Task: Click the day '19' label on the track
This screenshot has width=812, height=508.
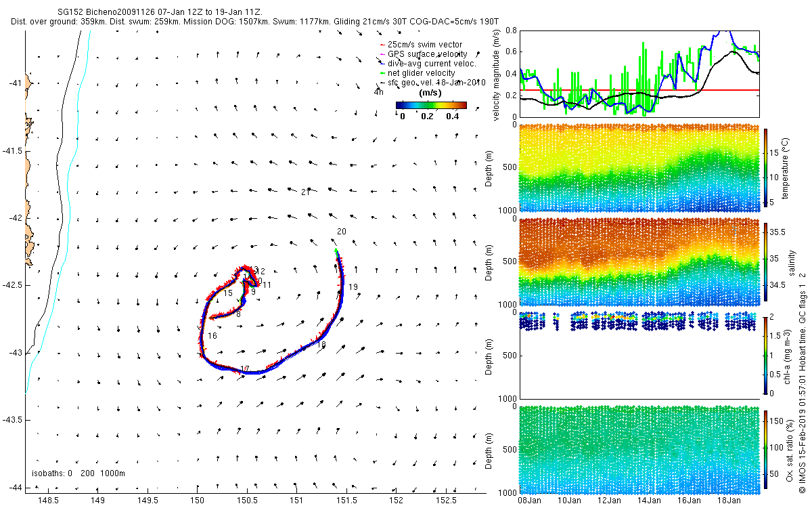Action: pyautogui.click(x=353, y=287)
